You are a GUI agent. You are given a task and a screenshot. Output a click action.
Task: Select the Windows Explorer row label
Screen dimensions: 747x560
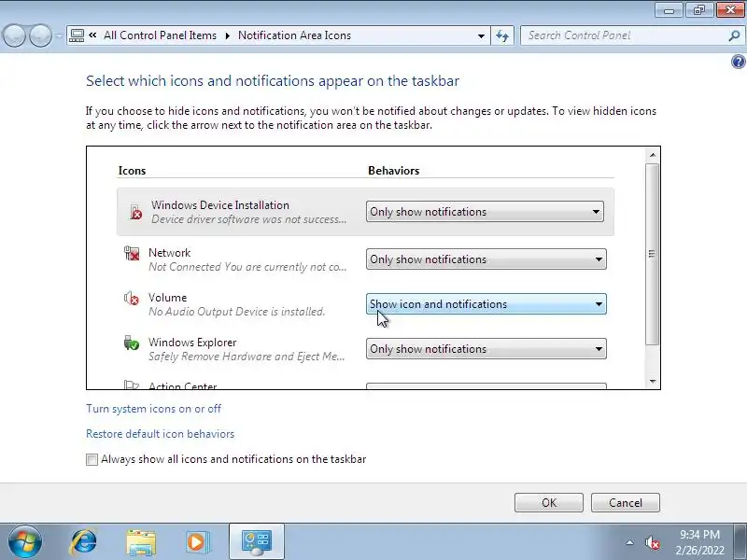click(192, 342)
